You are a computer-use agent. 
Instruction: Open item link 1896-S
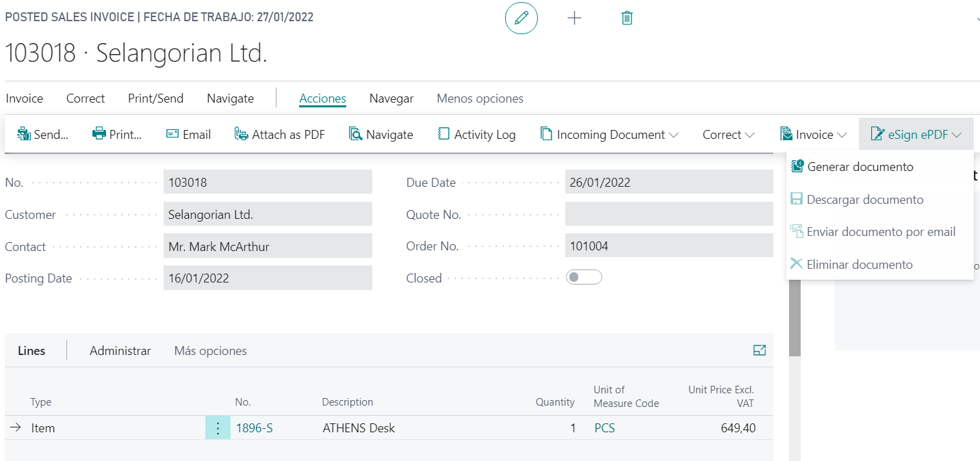point(254,428)
